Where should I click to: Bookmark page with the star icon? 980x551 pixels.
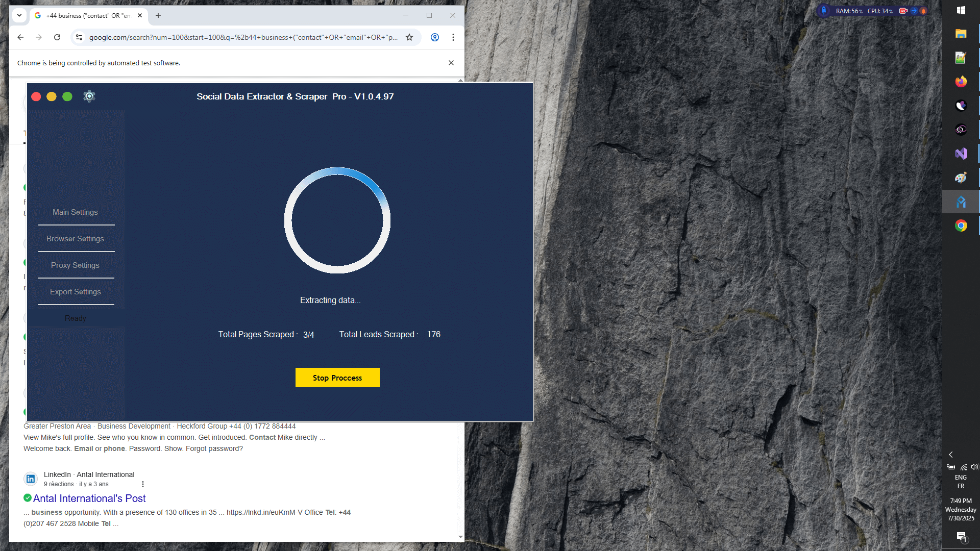pos(409,37)
